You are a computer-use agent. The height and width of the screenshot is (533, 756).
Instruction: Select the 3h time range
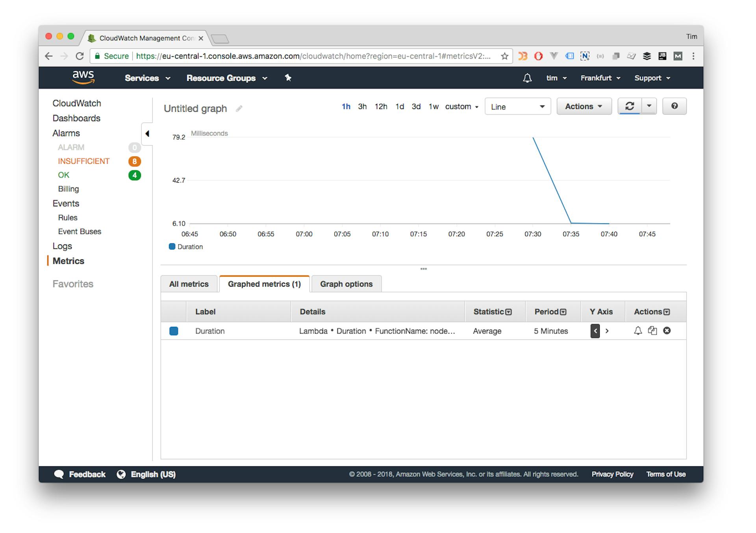362,107
